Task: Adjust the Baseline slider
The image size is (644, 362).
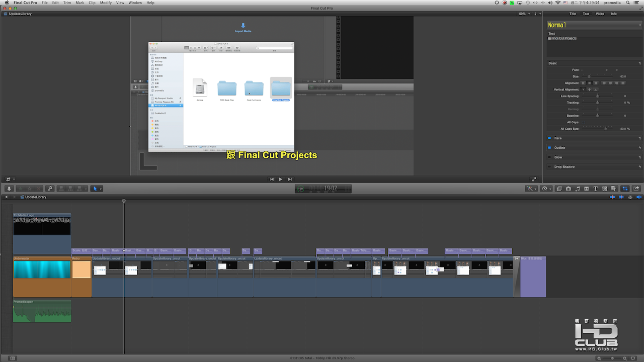Action: 598,116
